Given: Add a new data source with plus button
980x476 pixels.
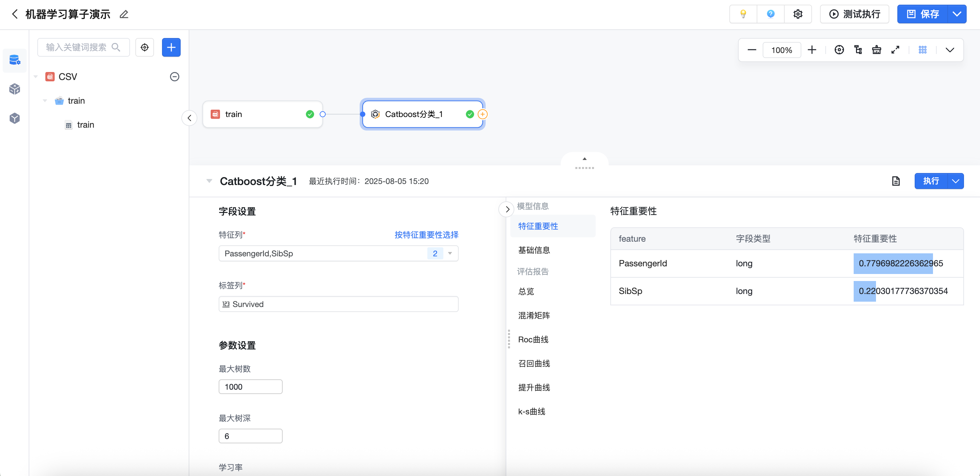Looking at the screenshot, I should tap(171, 47).
